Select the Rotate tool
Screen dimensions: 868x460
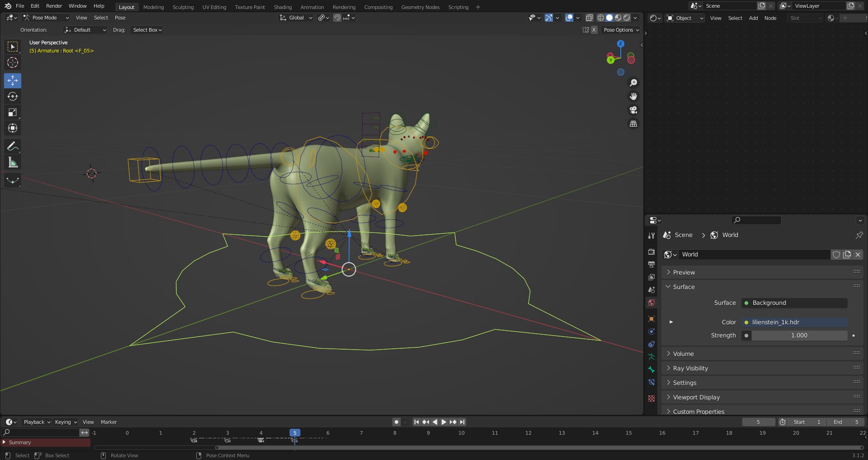tap(13, 96)
